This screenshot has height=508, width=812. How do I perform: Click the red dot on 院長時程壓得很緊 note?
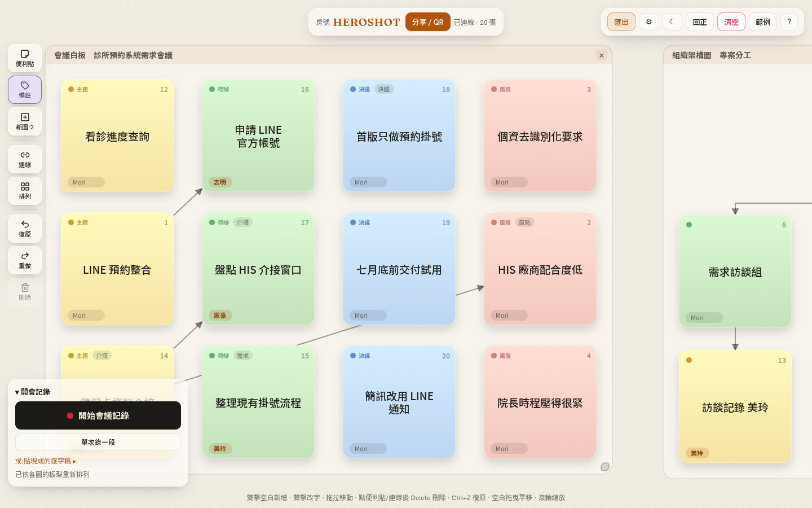tap(494, 356)
